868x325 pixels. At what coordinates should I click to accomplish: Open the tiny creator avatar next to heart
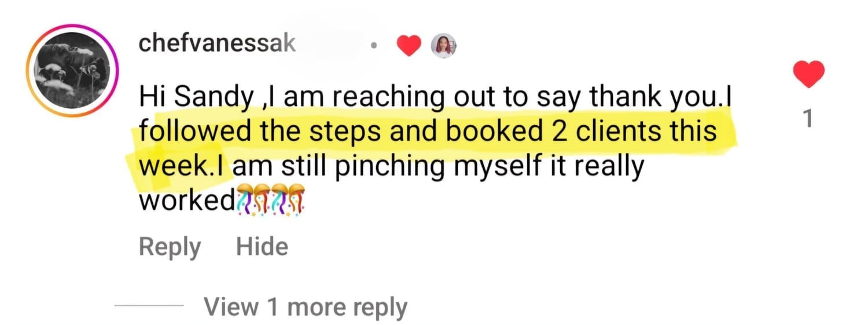click(444, 46)
